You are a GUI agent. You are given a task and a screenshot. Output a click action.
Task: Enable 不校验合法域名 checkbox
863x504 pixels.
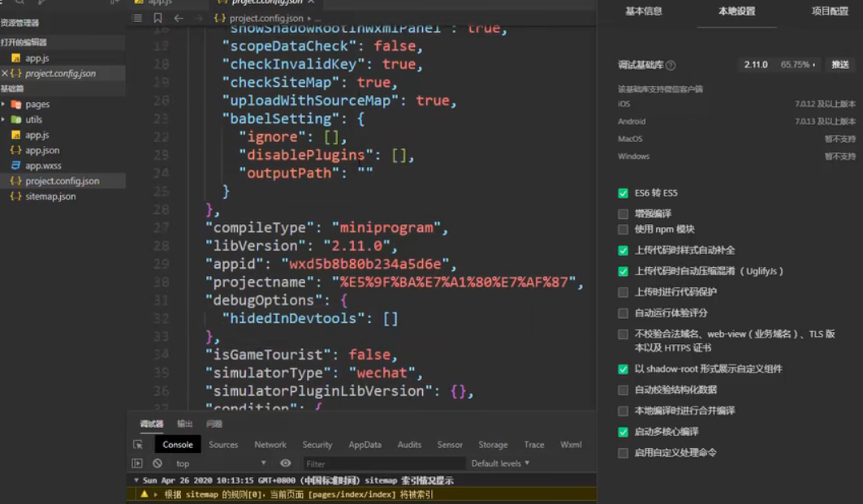(623, 334)
